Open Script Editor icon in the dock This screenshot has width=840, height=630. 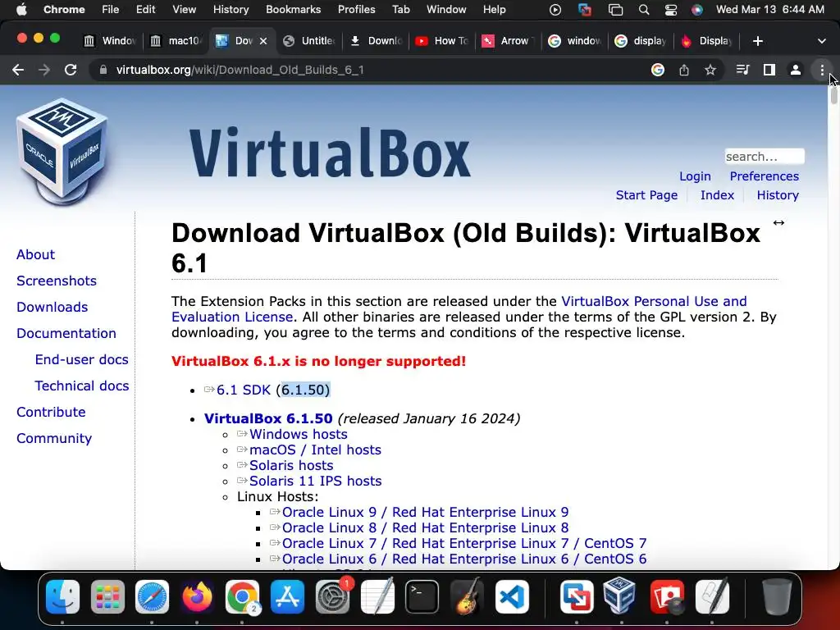coord(711,597)
